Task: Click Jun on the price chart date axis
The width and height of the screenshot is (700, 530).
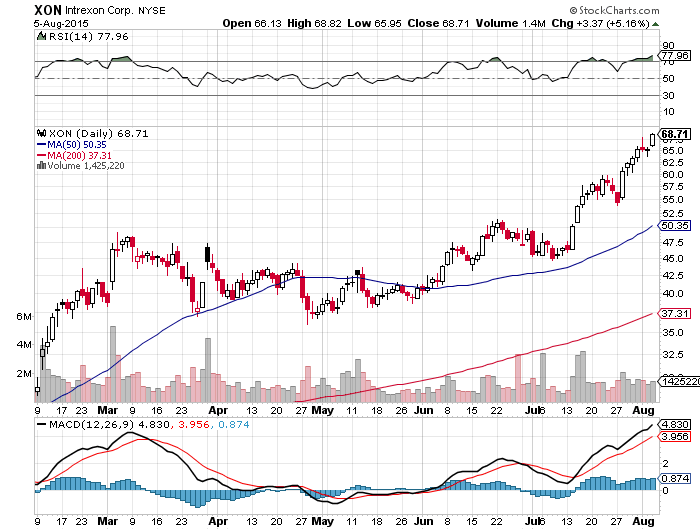Action: tap(423, 410)
